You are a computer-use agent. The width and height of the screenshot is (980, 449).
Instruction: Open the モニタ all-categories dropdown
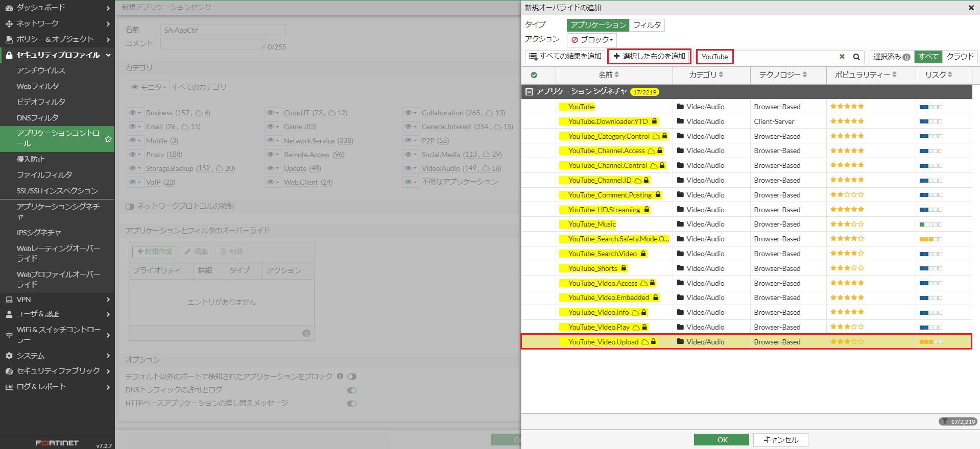[x=148, y=87]
